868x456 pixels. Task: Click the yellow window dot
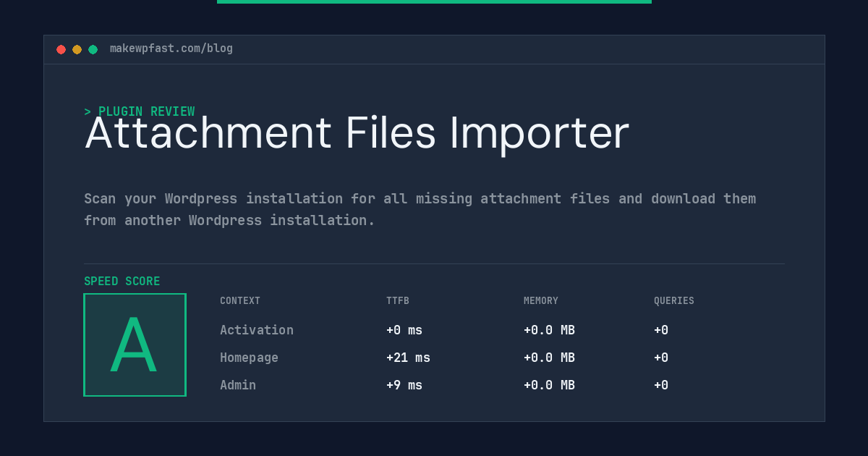click(x=77, y=49)
